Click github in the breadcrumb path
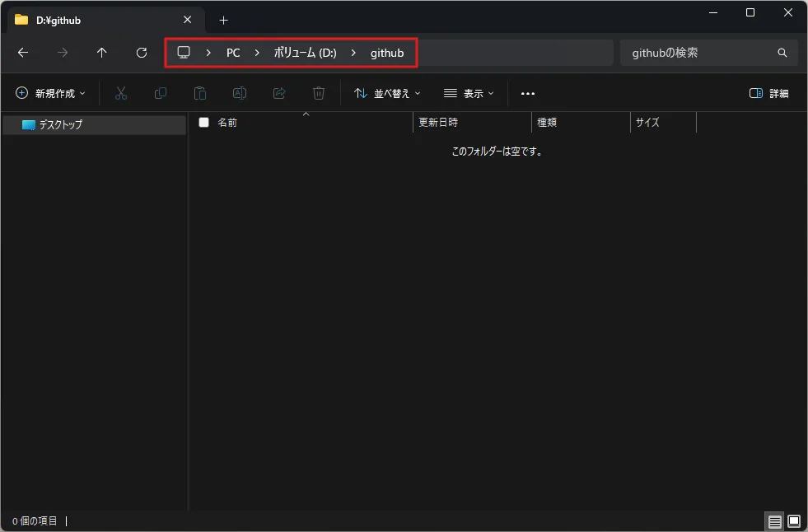The width and height of the screenshot is (808, 532). pyautogui.click(x=387, y=53)
